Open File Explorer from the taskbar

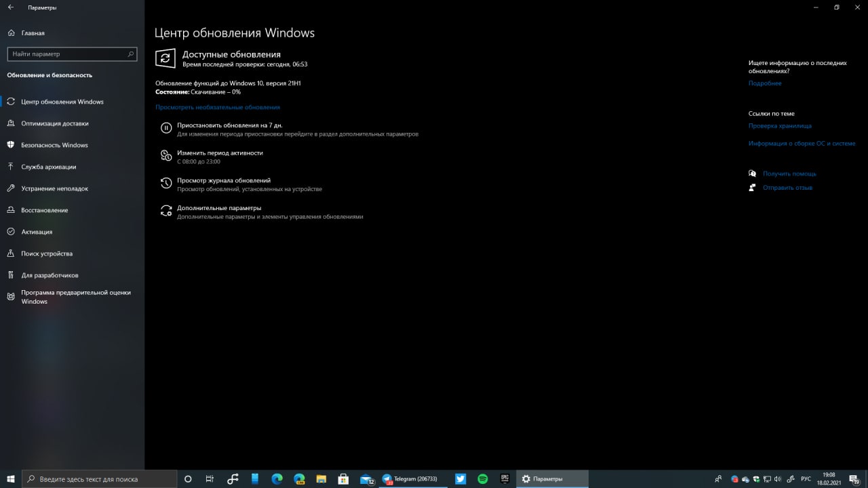pyautogui.click(x=321, y=479)
